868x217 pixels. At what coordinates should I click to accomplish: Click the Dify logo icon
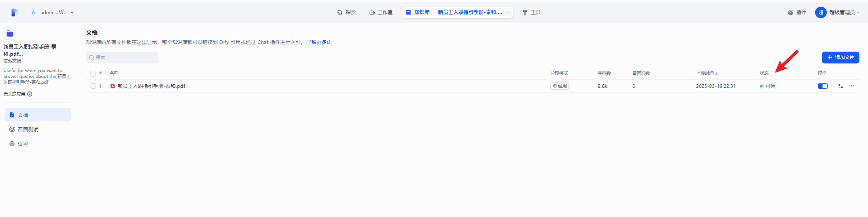[x=14, y=13]
